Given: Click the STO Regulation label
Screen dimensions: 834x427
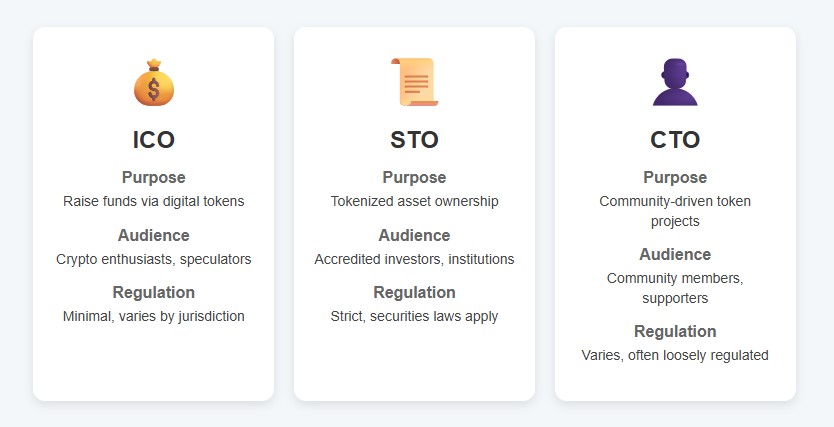Looking at the screenshot, I should [414, 293].
